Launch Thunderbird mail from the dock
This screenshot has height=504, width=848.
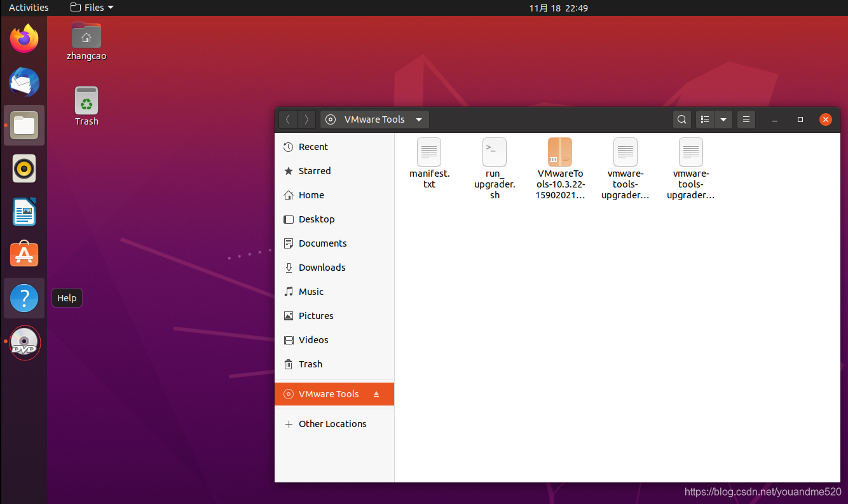(24, 82)
